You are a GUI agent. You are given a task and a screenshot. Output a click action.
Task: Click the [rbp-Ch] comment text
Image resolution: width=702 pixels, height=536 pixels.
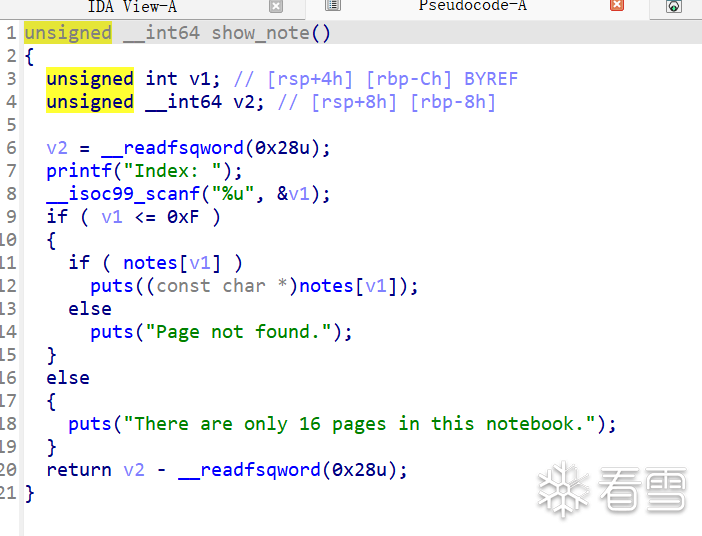[x=409, y=79]
